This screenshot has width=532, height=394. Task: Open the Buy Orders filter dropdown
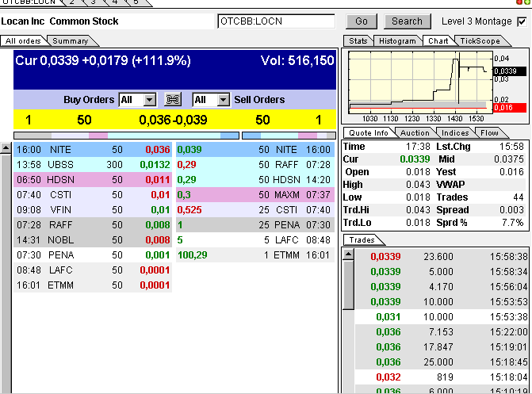point(150,100)
